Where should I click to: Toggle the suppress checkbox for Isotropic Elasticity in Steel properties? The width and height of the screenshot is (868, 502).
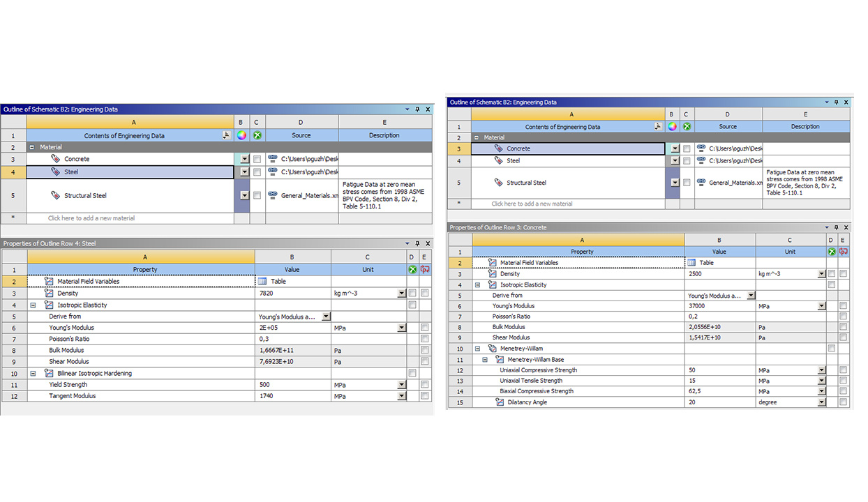pos(412,305)
